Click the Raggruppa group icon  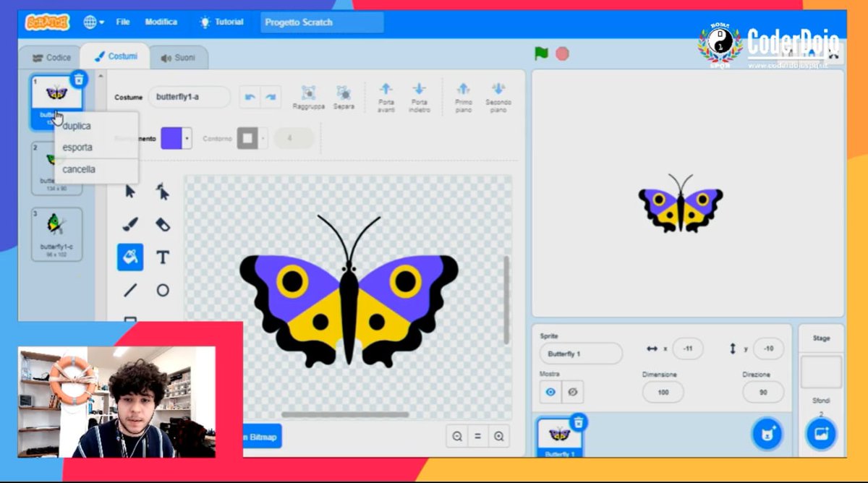pos(308,93)
